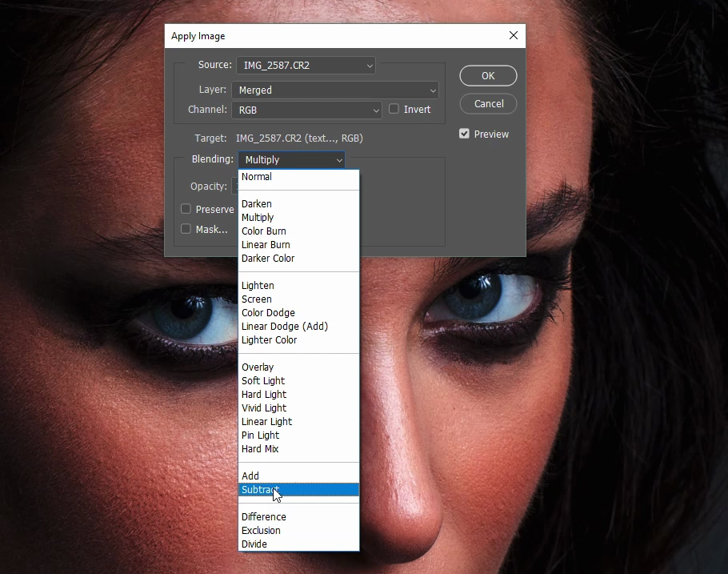Toggle the Preserve Transparency option
Viewport: 728px width, 574px height.
pyautogui.click(x=185, y=209)
